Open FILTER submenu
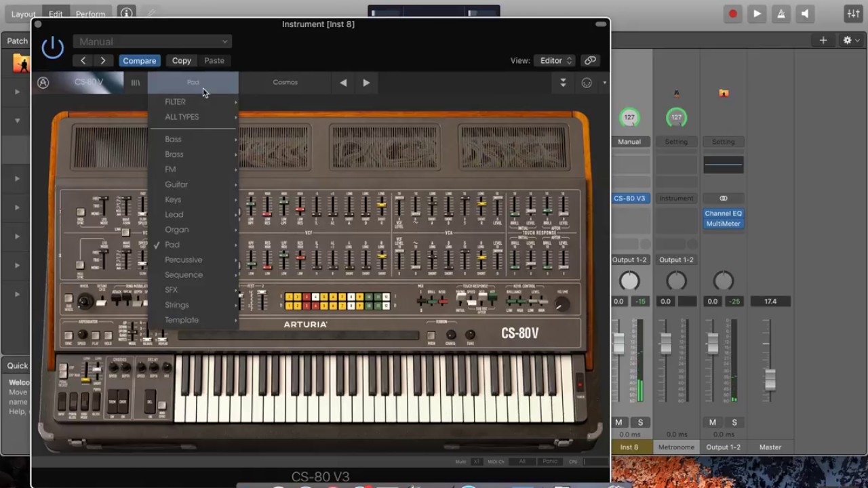The image size is (868, 488). pos(193,102)
